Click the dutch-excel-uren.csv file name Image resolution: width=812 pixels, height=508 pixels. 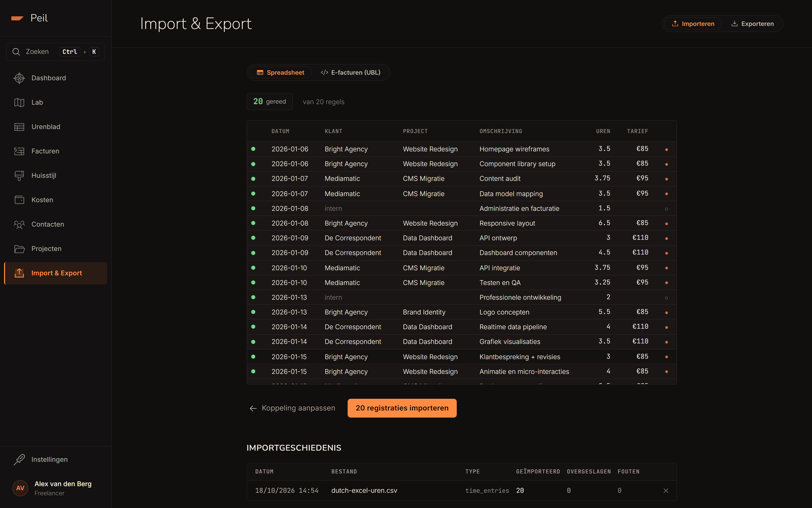(364, 490)
